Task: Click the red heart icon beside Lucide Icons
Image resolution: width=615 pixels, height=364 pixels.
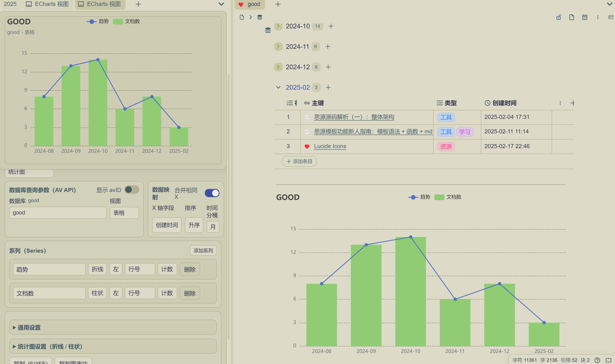Action: (307, 146)
